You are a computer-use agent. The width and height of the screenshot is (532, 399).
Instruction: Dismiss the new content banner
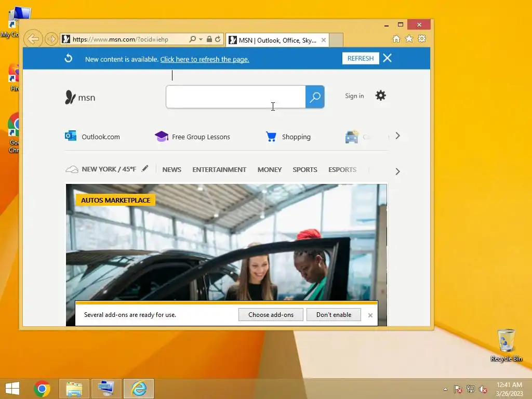pyautogui.click(x=387, y=58)
